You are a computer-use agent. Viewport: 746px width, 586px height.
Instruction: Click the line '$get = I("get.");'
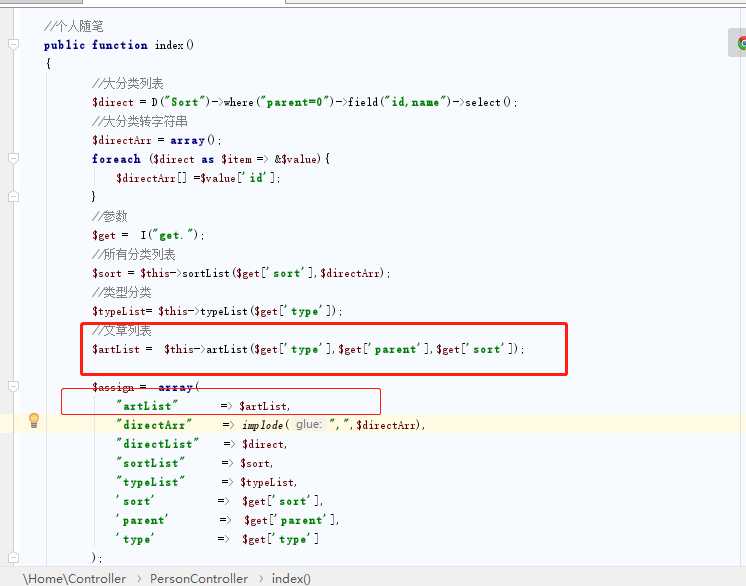point(148,235)
